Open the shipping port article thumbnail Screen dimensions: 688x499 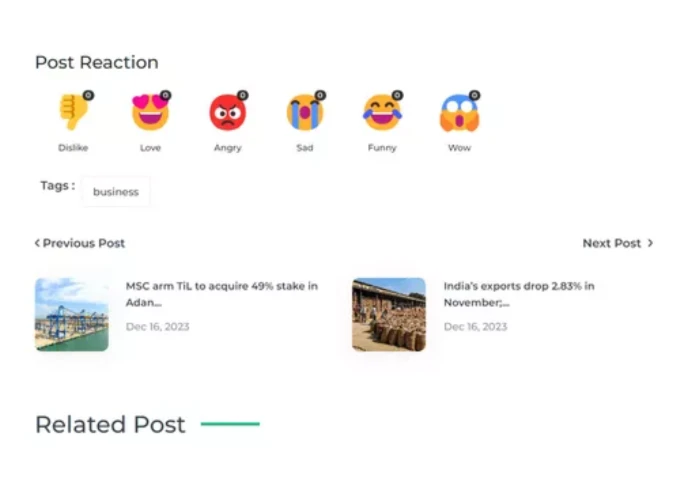coord(71,314)
